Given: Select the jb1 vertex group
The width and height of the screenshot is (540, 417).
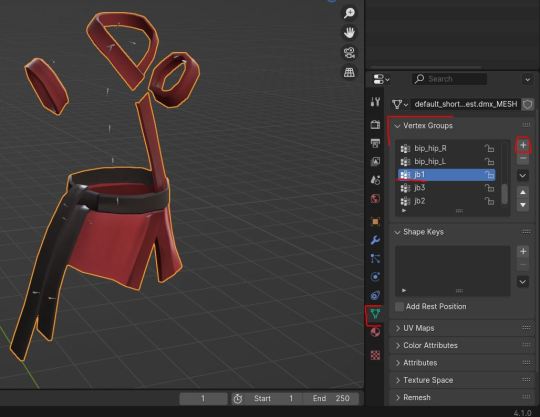Looking at the screenshot, I should (x=447, y=175).
